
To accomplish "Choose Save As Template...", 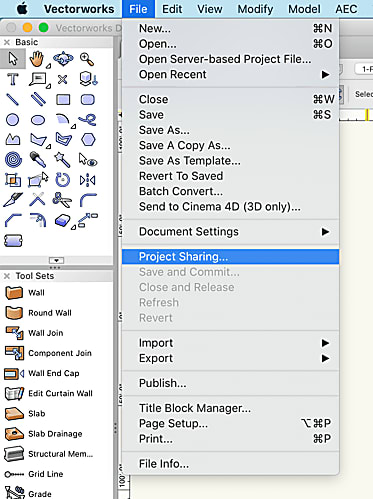I will tap(231, 161).
